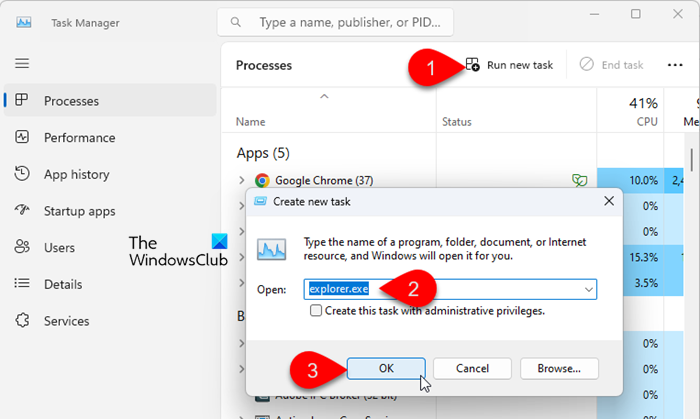Image resolution: width=700 pixels, height=419 pixels.
Task: Close the Create new task dialog
Action: [x=609, y=201]
